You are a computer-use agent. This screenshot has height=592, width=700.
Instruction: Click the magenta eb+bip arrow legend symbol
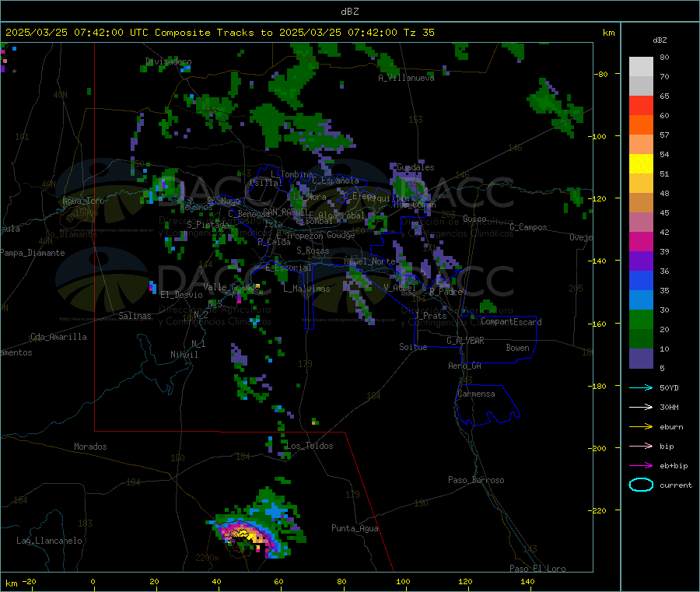click(x=641, y=466)
